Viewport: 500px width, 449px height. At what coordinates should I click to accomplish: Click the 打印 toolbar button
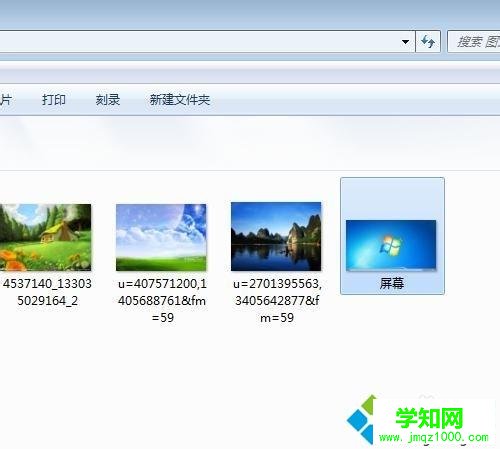pos(54,100)
